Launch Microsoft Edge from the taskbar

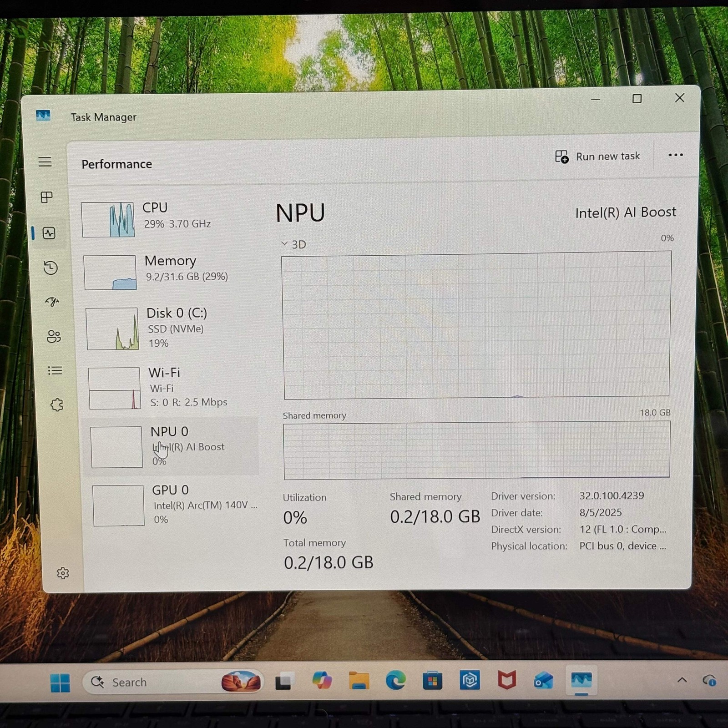pos(395,681)
